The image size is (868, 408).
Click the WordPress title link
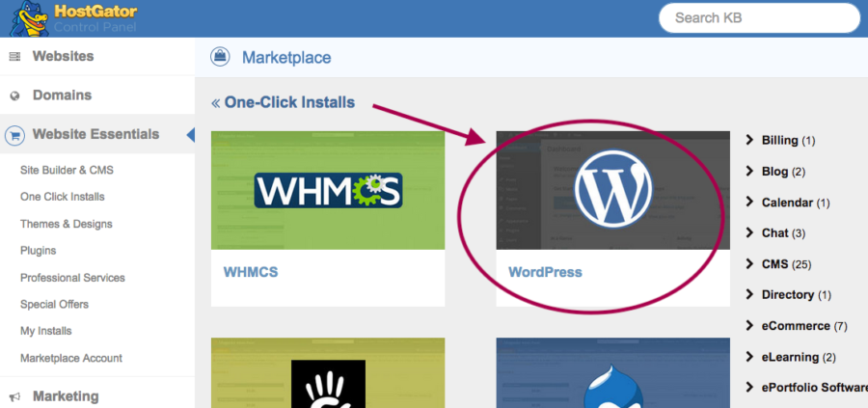545,272
